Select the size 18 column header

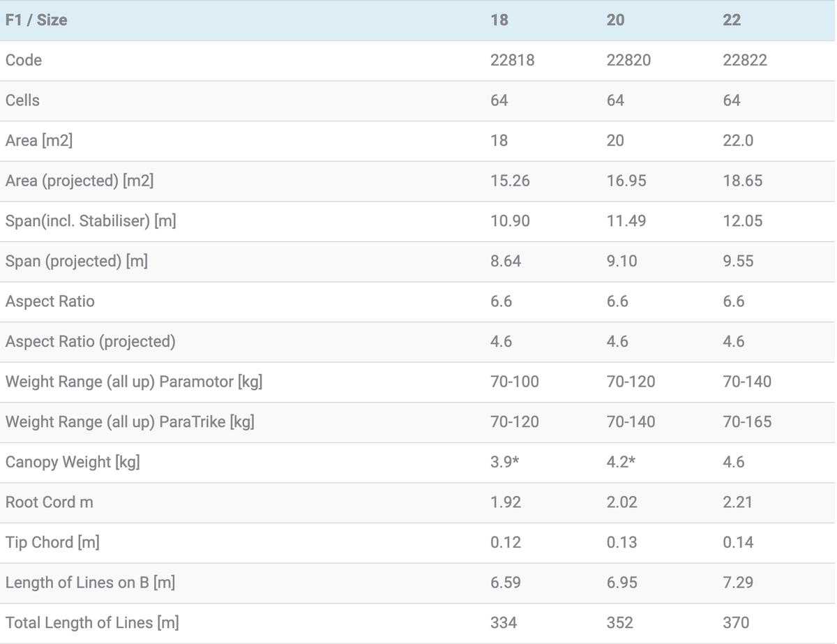(499, 20)
